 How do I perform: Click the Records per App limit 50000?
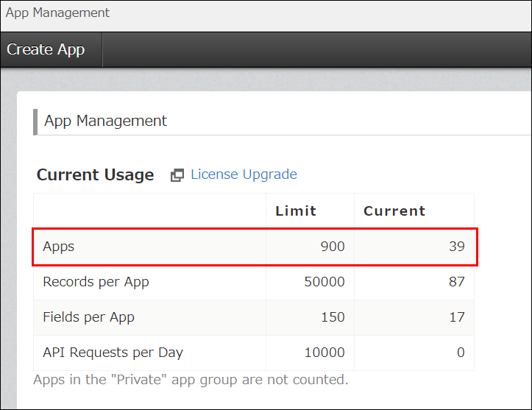click(x=324, y=282)
